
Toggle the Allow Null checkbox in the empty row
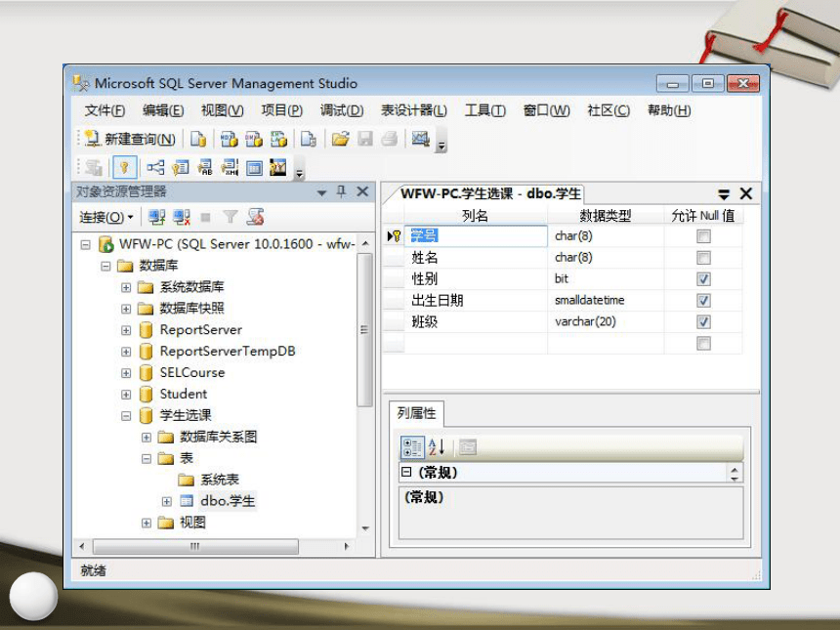tap(703, 344)
